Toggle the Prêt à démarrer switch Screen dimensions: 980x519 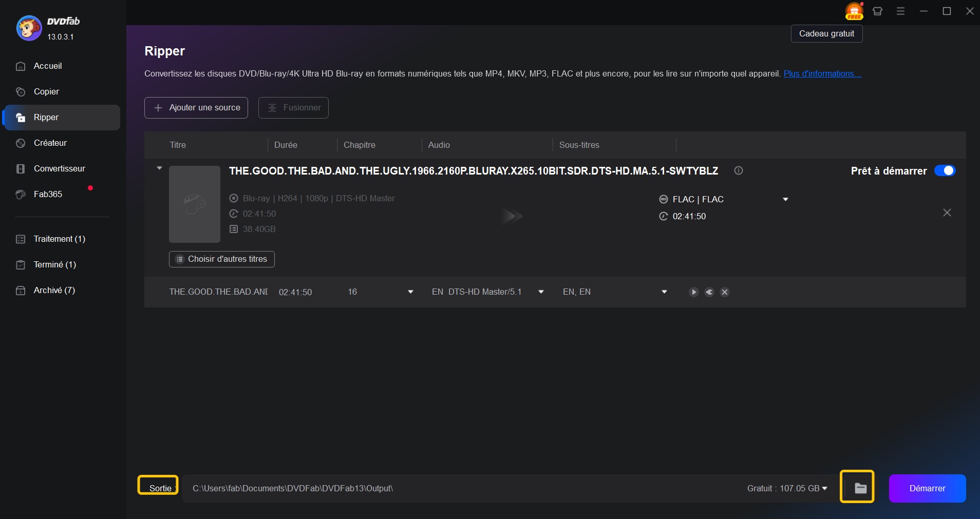(x=945, y=171)
